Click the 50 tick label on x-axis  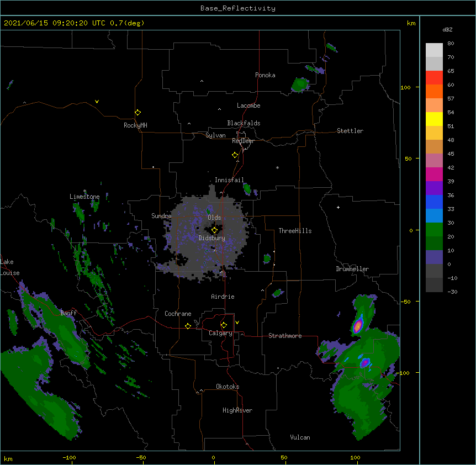[284, 457]
